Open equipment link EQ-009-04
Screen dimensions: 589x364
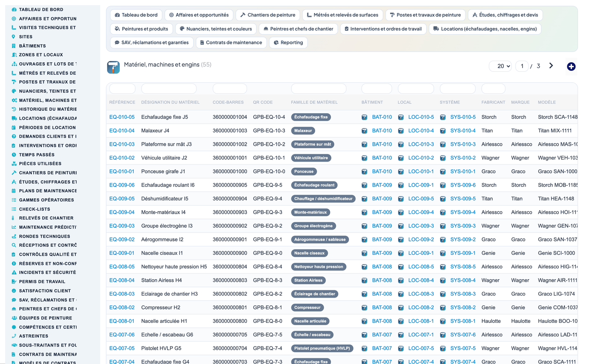122,212
